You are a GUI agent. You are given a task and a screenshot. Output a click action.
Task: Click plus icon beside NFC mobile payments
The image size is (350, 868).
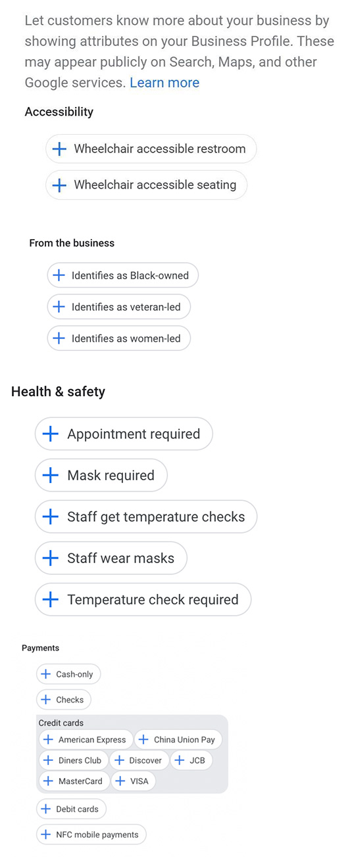tap(45, 834)
